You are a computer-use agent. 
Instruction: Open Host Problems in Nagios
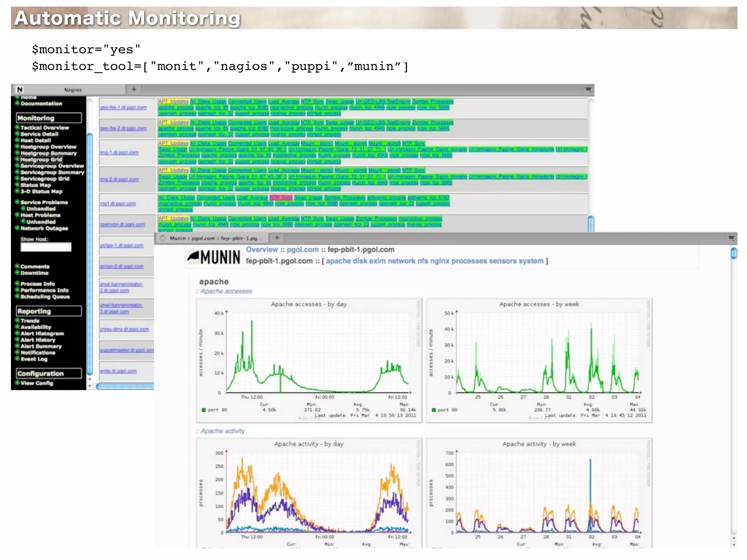pos(40,215)
